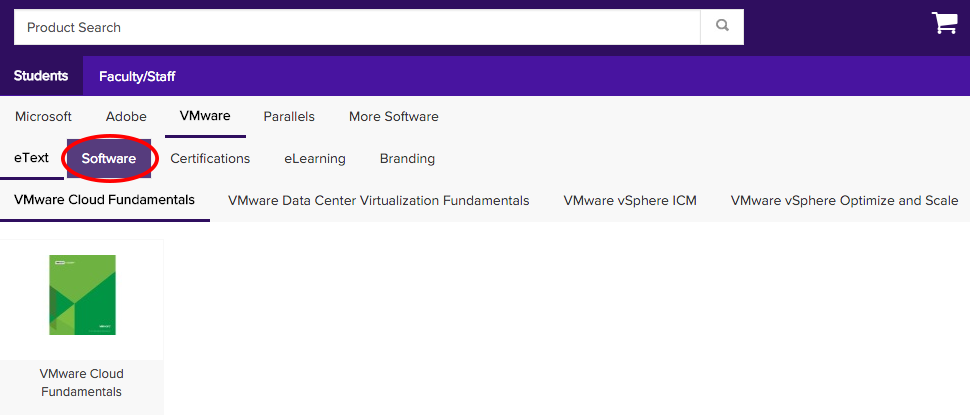Select the VMware category tab
The image size is (970, 415).
(205, 116)
